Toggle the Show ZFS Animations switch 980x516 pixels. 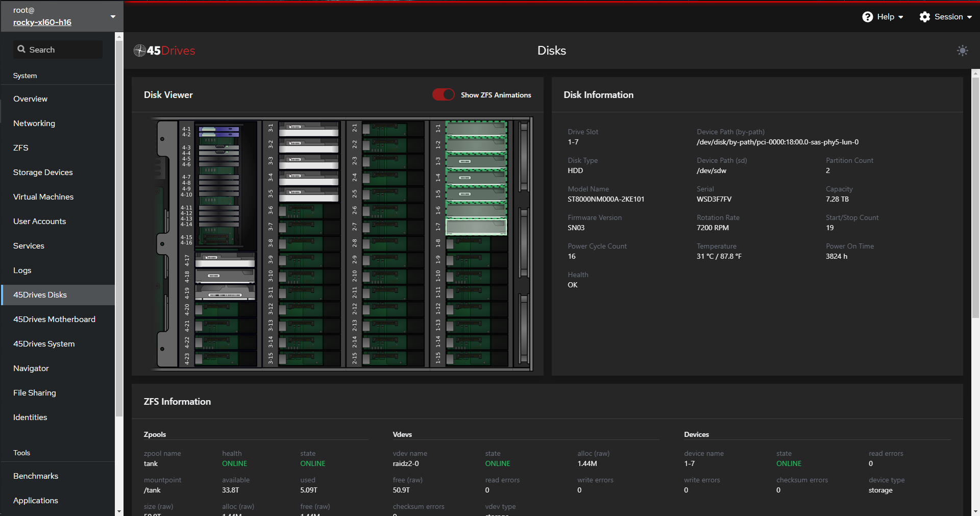443,95
